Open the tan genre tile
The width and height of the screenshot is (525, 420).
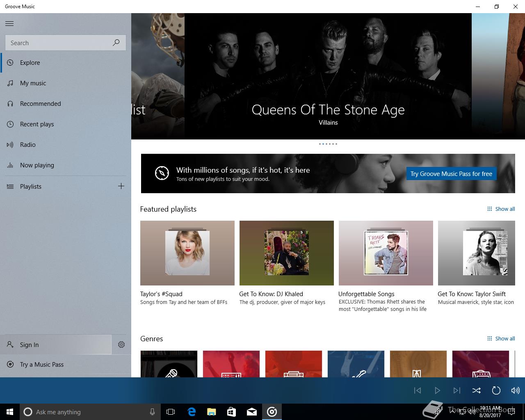click(418, 364)
